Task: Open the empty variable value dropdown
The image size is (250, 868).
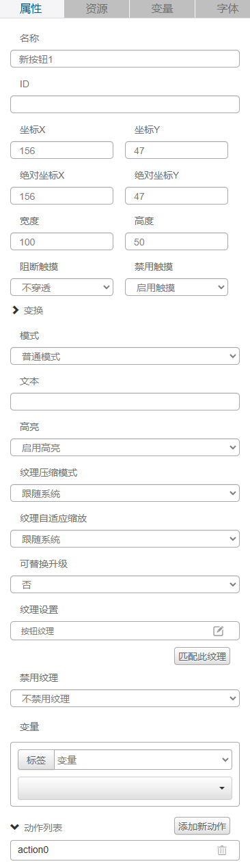Action: coord(125,788)
